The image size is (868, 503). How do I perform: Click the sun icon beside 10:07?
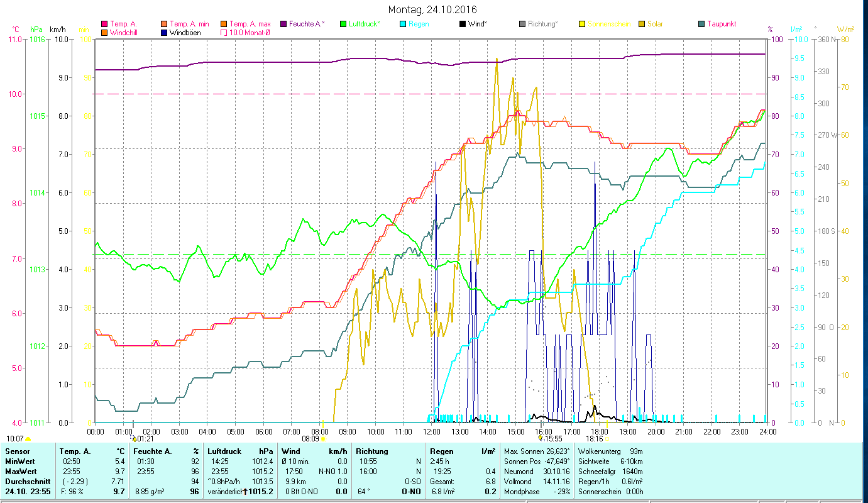(x=28, y=439)
